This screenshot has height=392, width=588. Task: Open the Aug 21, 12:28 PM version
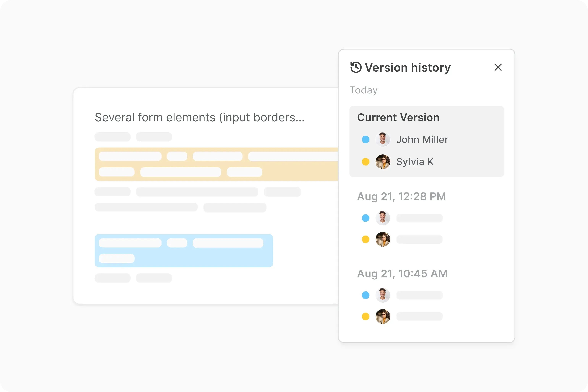401,196
